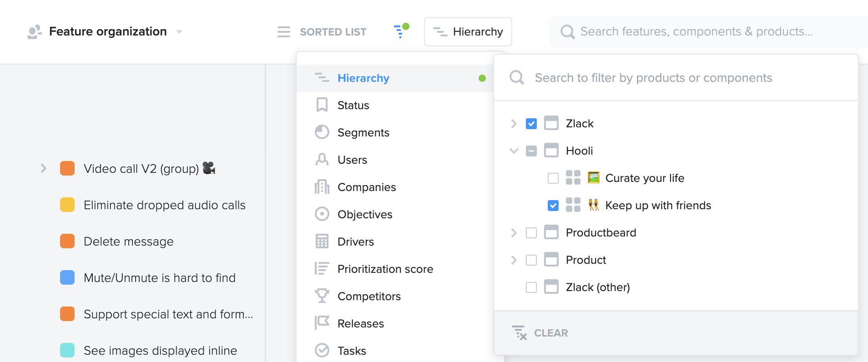Select Objectives in the filter menu
Image resolution: width=868 pixels, height=362 pixels.
395,215
